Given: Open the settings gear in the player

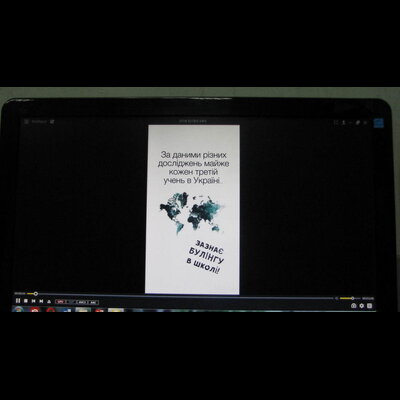Looking at the screenshot, I should (x=362, y=306).
